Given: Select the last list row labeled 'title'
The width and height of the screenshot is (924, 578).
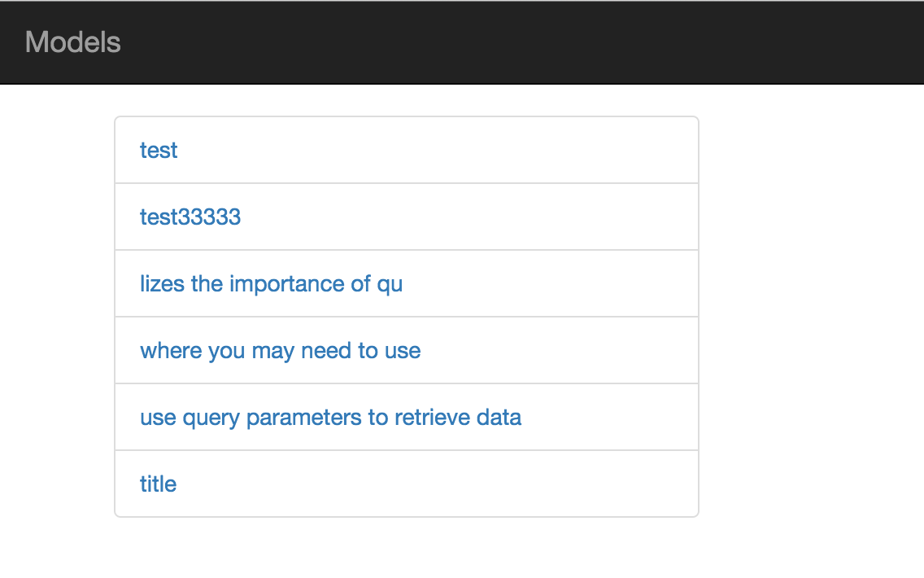Looking at the screenshot, I should (407, 484).
